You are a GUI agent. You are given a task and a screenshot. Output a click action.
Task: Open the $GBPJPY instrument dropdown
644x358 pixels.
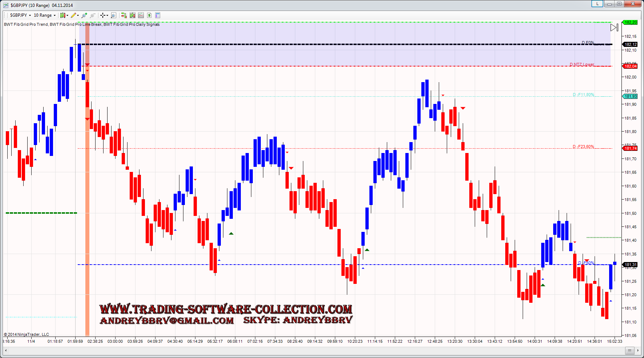tap(20, 15)
